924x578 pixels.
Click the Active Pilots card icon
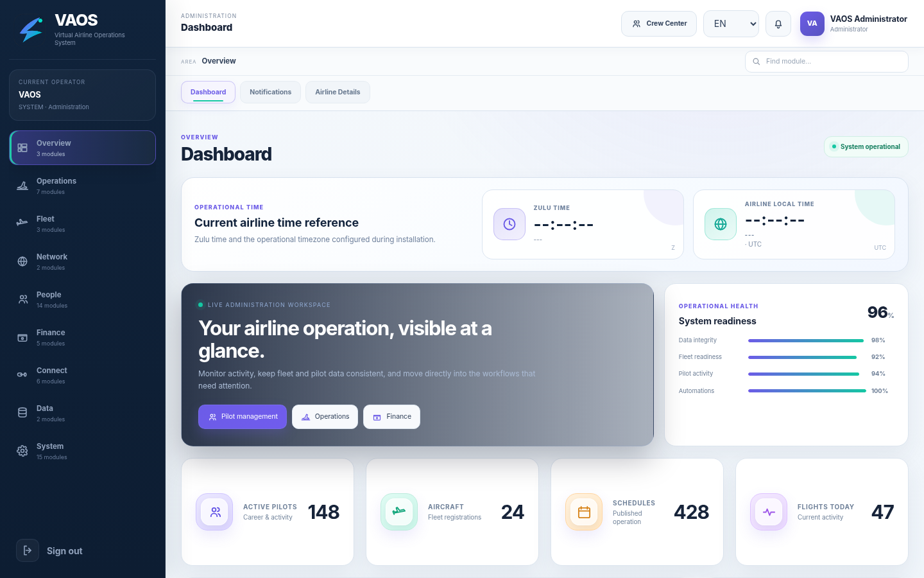point(215,512)
